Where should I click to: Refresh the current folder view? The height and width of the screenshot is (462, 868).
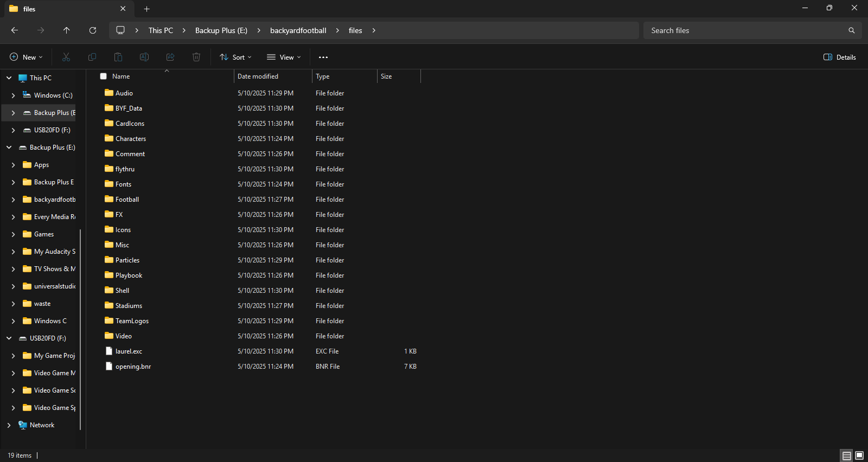click(x=93, y=30)
